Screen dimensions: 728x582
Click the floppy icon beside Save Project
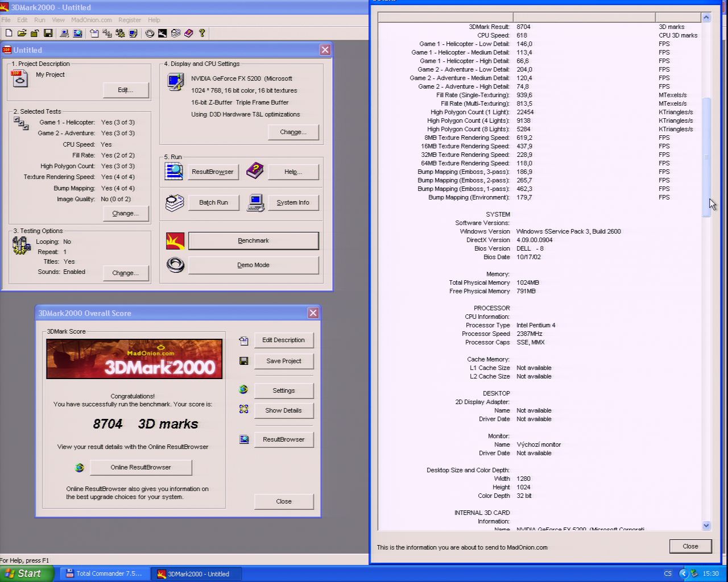(244, 361)
